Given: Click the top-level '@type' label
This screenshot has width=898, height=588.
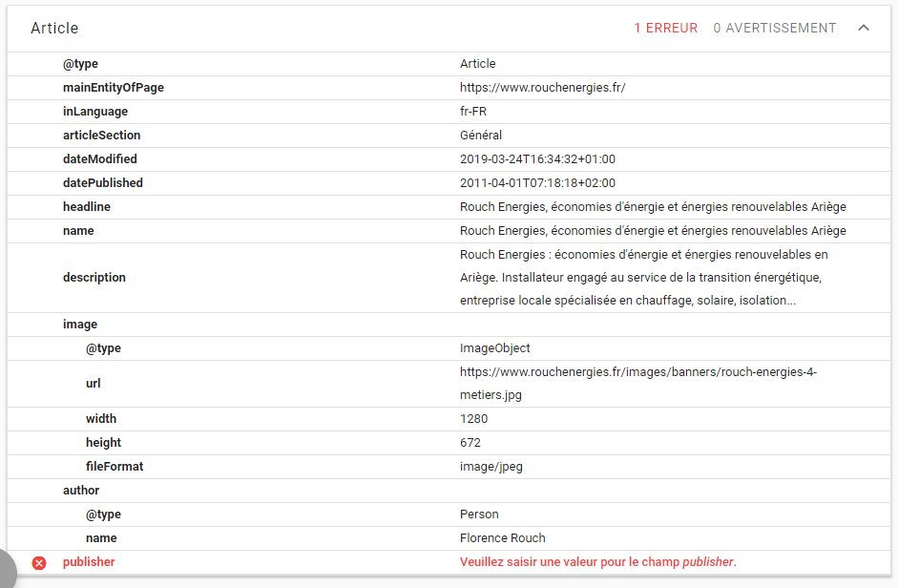Looking at the screenshot, I should [80, 64].
